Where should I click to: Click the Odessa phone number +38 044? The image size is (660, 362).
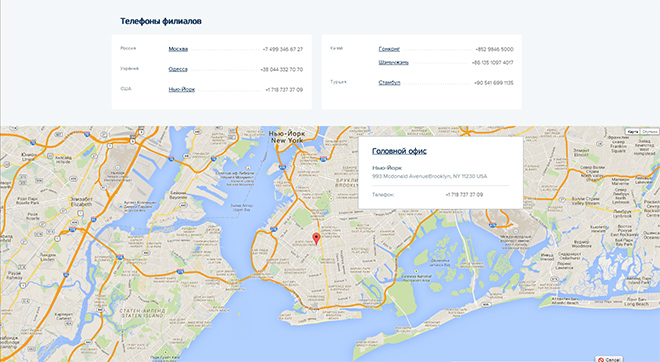(282, 69)
